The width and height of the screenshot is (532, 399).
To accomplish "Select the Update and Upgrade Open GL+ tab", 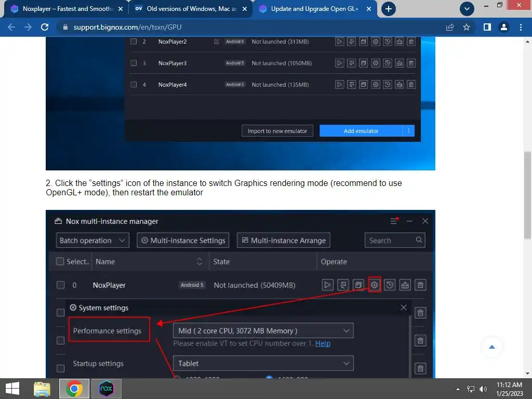I will [x=314, y=9].
